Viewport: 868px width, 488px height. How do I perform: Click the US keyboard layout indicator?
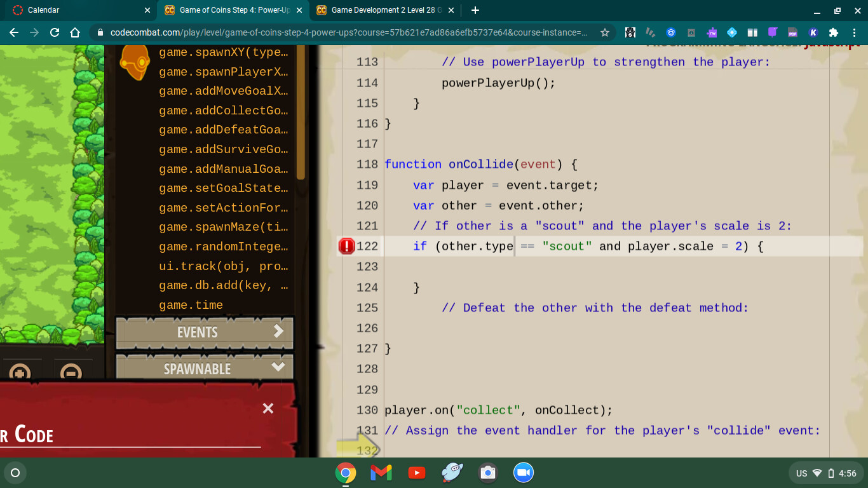[x=802, y=473]
